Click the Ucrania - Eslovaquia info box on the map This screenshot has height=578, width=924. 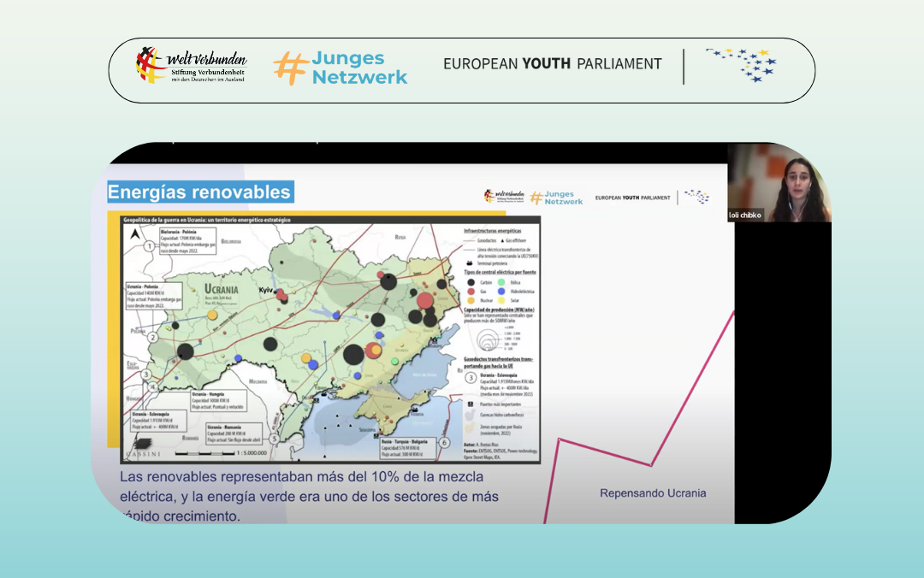pos(158,421)
